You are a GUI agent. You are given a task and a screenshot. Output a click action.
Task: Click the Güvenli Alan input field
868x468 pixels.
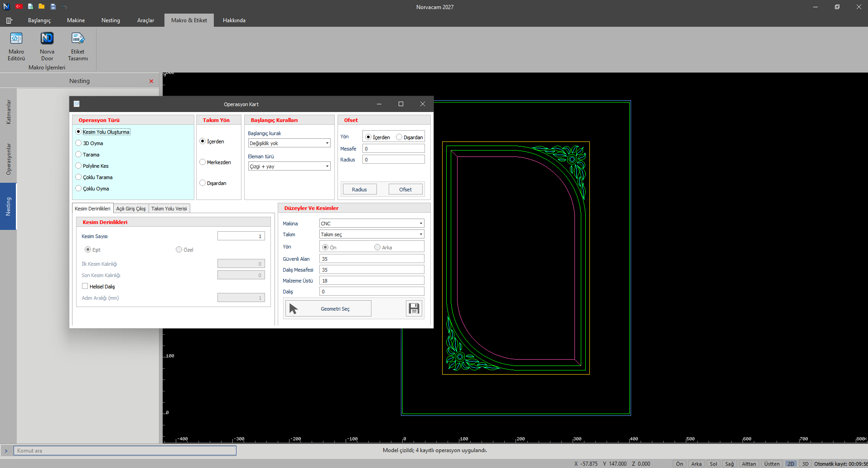372,258
